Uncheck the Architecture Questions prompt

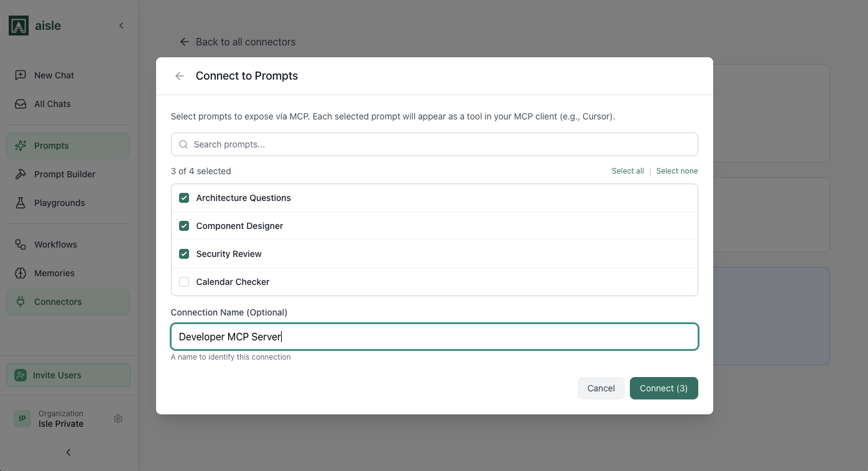tap(184, 197)
